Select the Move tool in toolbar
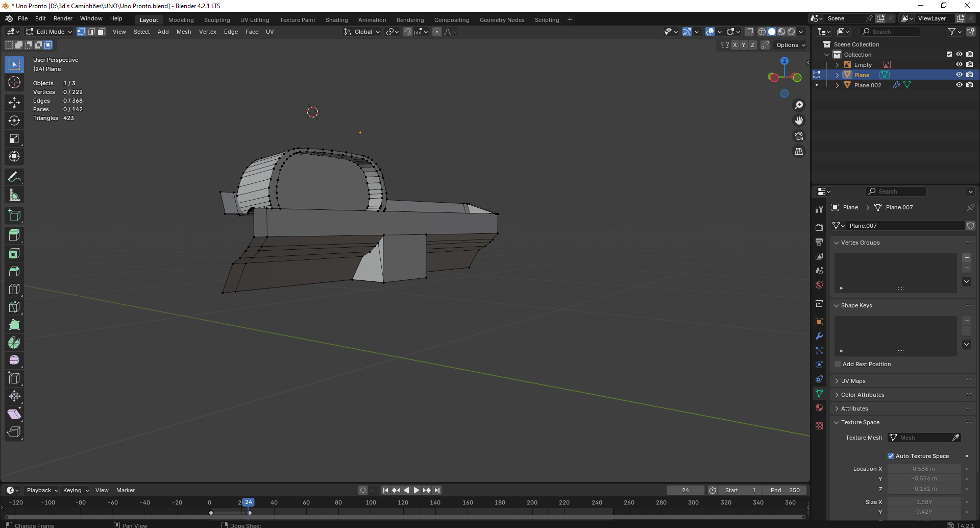Screen dimensions: 980x528 14,103
